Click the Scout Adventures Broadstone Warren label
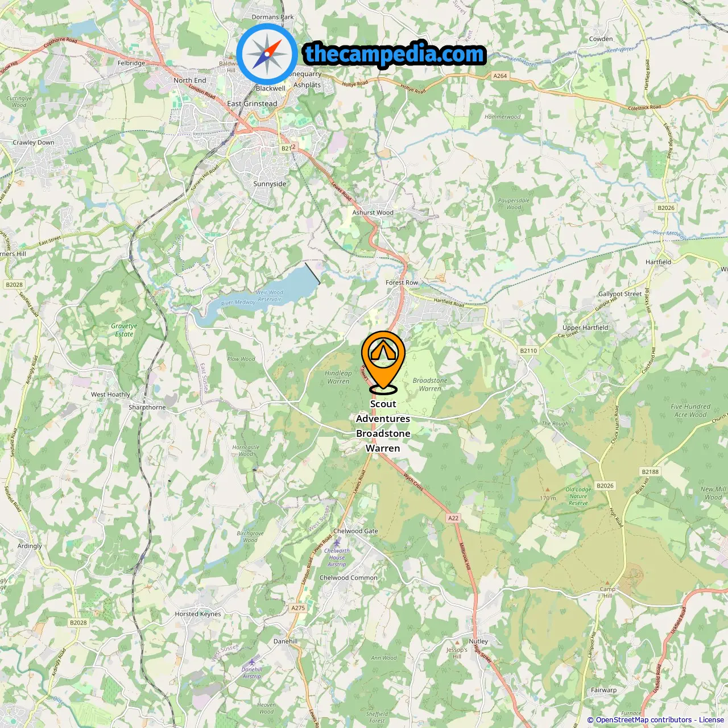This screenshot has height=728, width=728. [x=383, y=426]
